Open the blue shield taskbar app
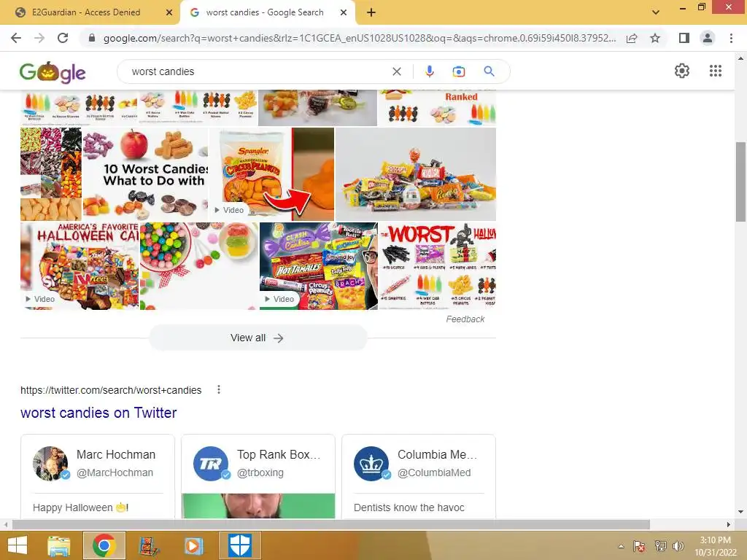Viewport: 747px width, 560px height. click(x=239, y=545)
